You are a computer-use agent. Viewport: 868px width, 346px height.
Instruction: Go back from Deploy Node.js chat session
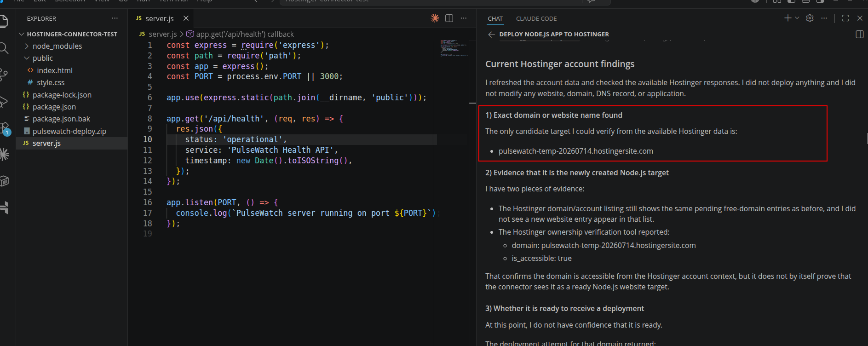pyautogui.click(x=491, y=35)
